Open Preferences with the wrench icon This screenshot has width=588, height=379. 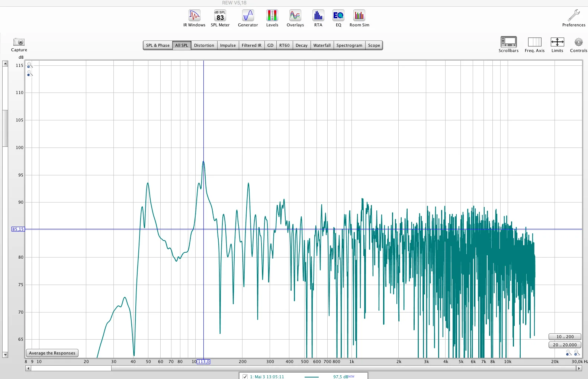573,18
